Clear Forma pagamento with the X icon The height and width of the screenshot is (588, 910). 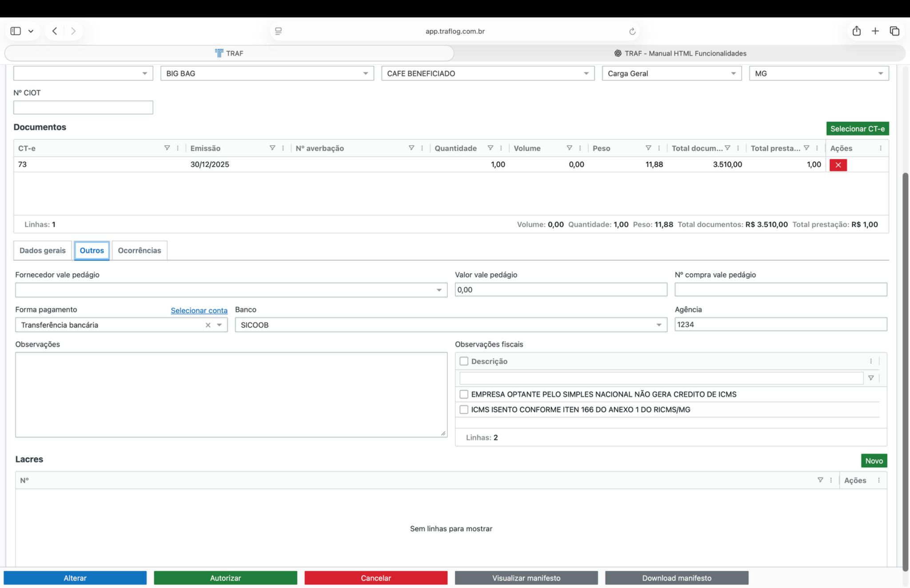(208, 325)
